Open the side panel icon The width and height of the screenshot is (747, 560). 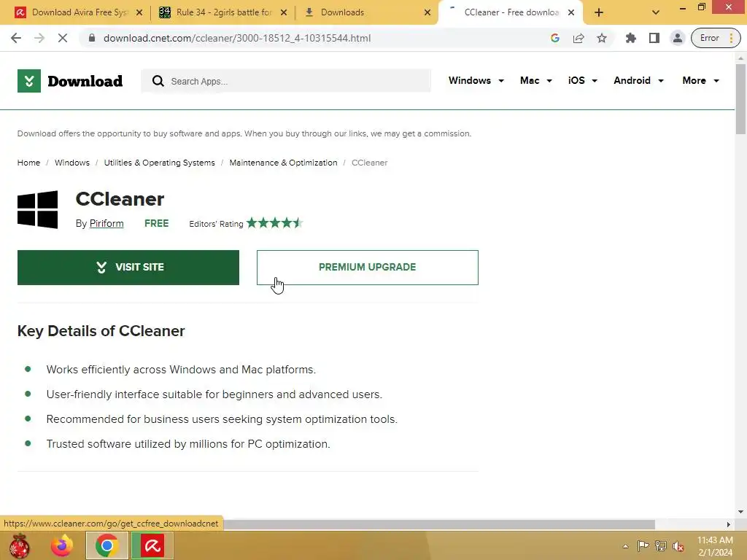tap(654, 38)
